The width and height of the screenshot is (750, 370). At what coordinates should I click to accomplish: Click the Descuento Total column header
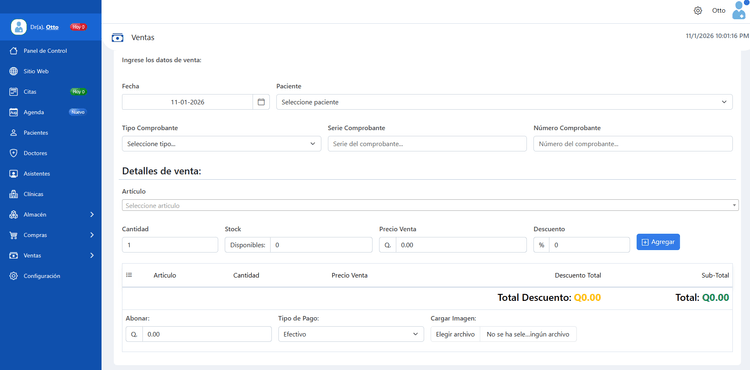pyautogui.click(x=578, y=275)
